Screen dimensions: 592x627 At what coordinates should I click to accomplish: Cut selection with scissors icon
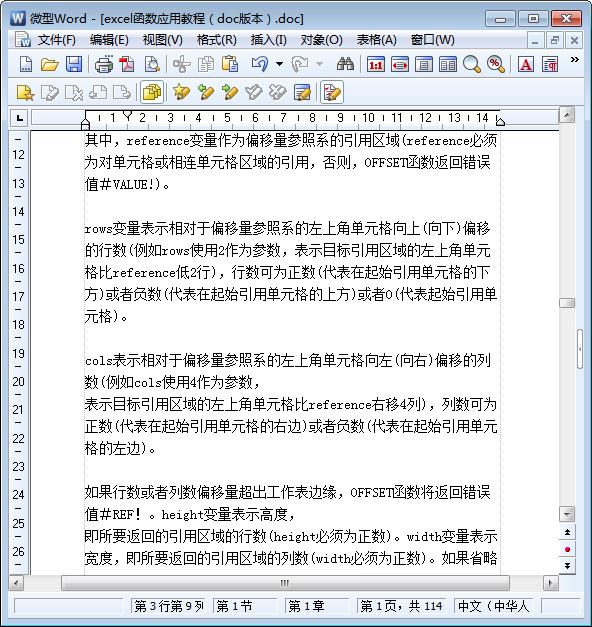(x=182, y=64)
